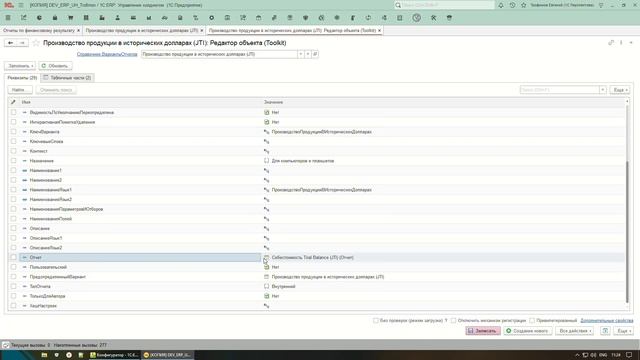Click the Значение column header

coord(273,102)
